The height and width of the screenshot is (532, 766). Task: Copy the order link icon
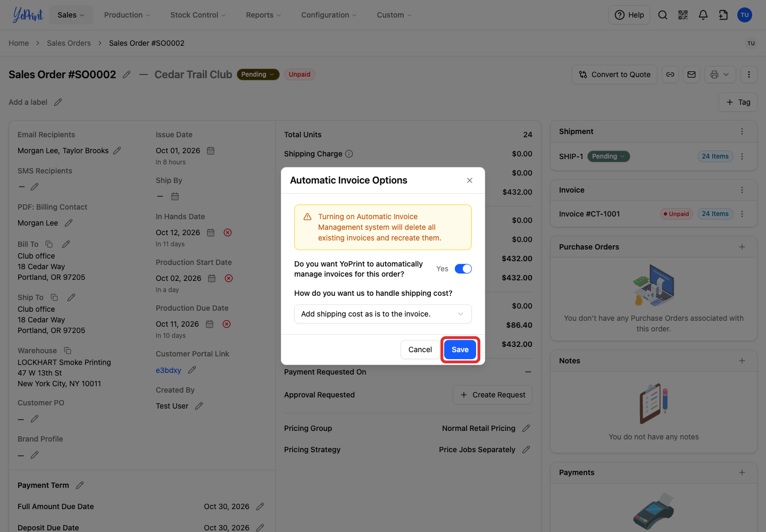(x=670, y=74)
